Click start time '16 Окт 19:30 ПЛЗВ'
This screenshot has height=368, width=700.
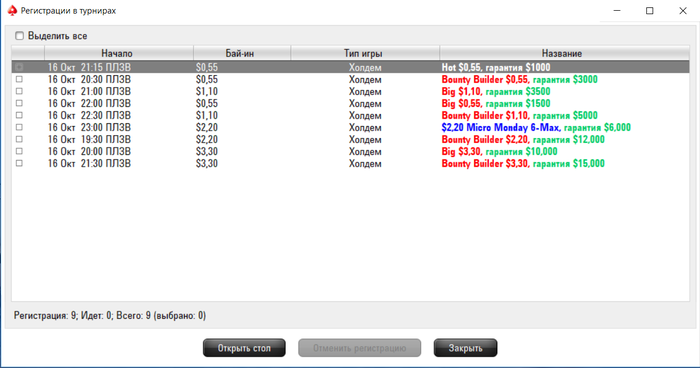click(x=89, y=140)
